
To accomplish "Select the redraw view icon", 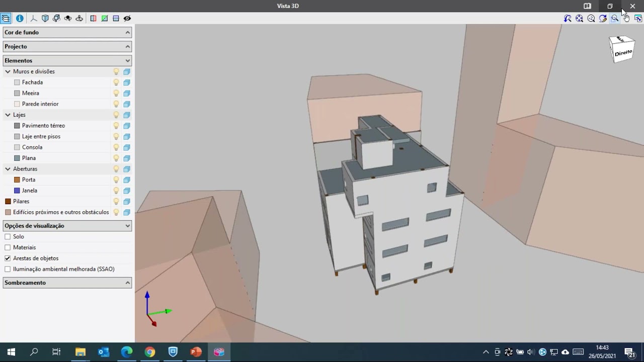I will (603, 18).
